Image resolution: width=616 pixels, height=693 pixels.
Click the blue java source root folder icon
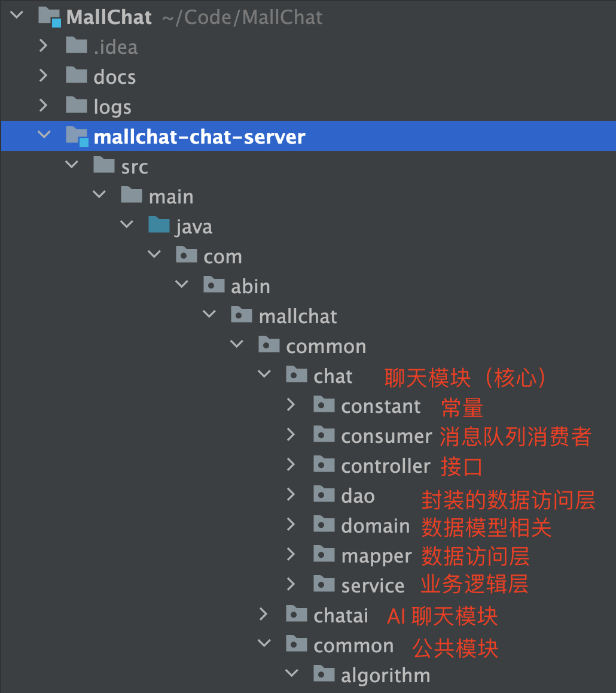tap(159, 225)
